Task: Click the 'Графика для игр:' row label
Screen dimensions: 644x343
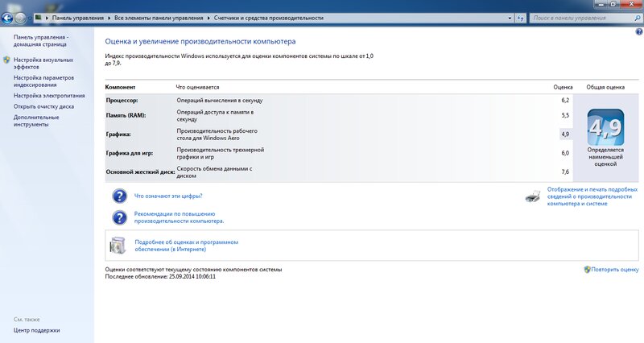Action: click(130, 153)
